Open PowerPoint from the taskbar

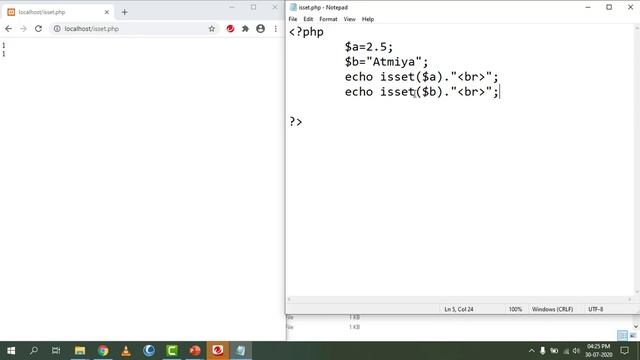pyautogui.click(x=195, y=351)
